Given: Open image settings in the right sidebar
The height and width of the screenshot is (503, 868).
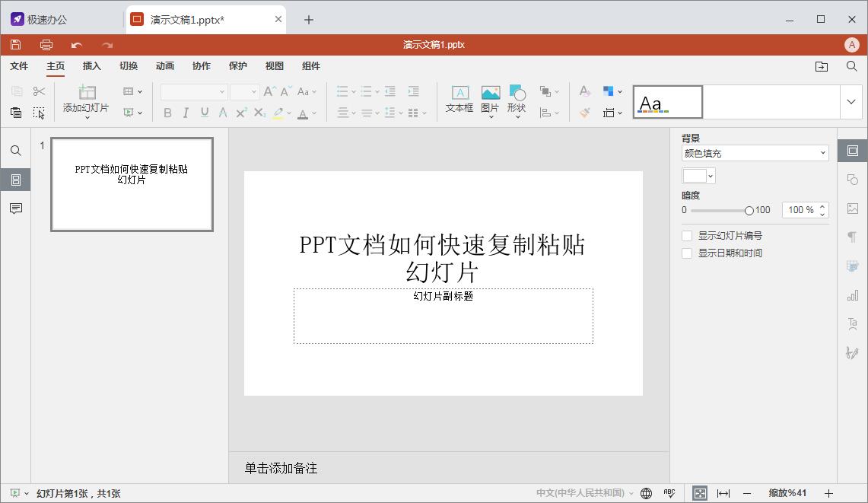Looking at the screenshot, I should coord(853,209).
